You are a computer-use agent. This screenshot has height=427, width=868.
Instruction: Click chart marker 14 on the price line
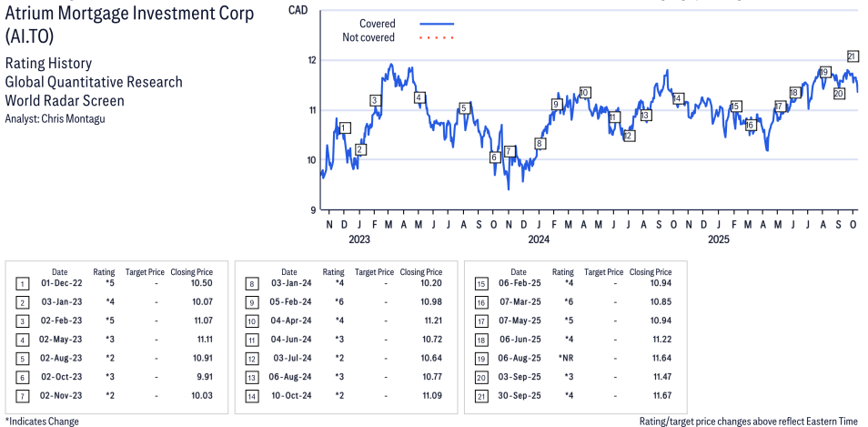[x=677, y=98]
